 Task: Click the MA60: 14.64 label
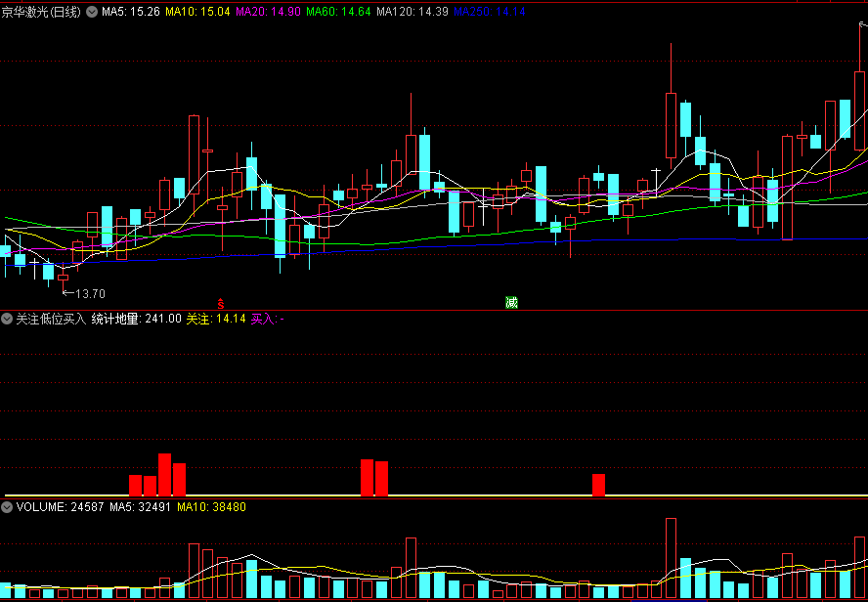click(x=338, y=12)
